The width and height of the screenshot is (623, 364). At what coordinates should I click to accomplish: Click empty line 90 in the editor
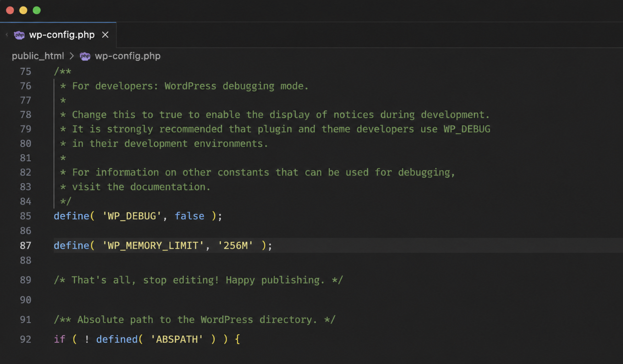tap(338, 300)
